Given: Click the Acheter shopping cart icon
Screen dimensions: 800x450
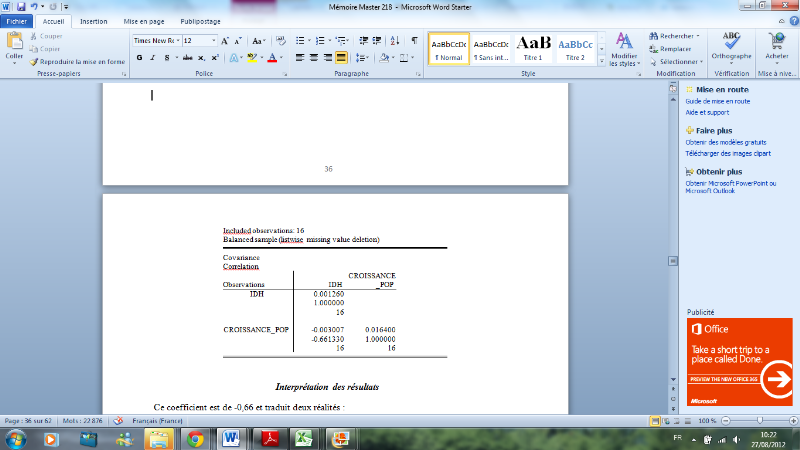Looking at the screenshot, I should [777, 41].
